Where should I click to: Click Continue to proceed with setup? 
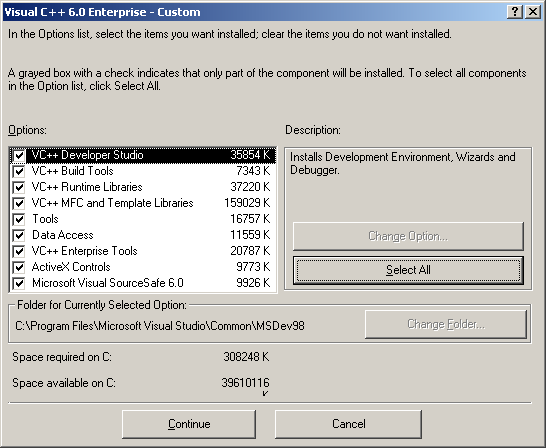pos(189,424)
